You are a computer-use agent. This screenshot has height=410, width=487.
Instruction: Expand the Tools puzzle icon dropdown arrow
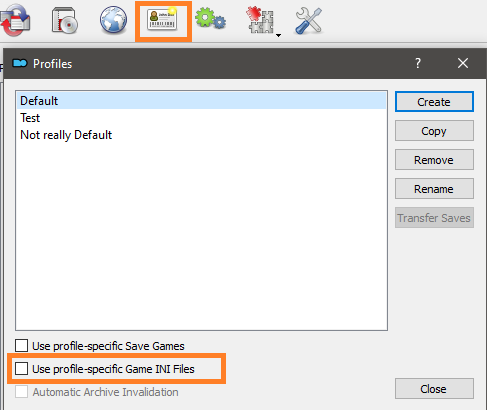278,35
